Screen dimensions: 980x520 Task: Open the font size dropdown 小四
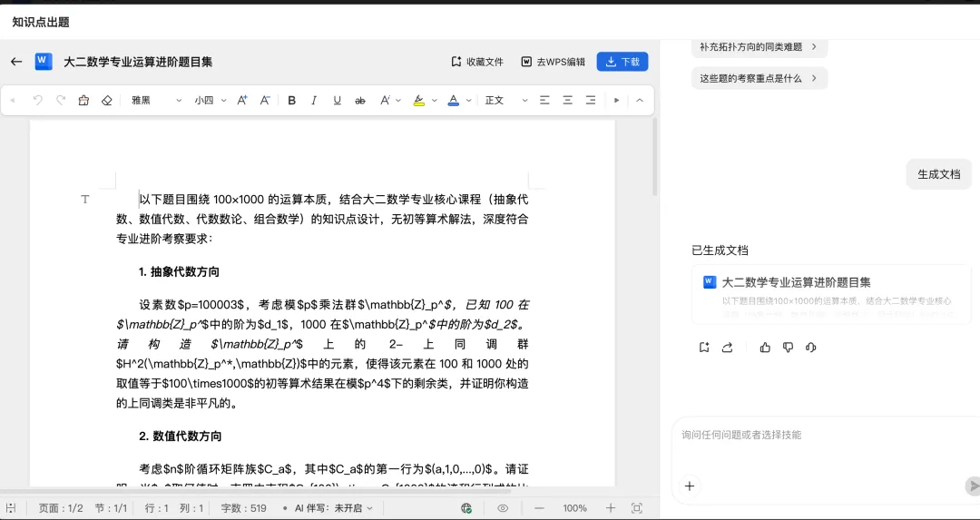pyautogui.click(x=210, y=100)
